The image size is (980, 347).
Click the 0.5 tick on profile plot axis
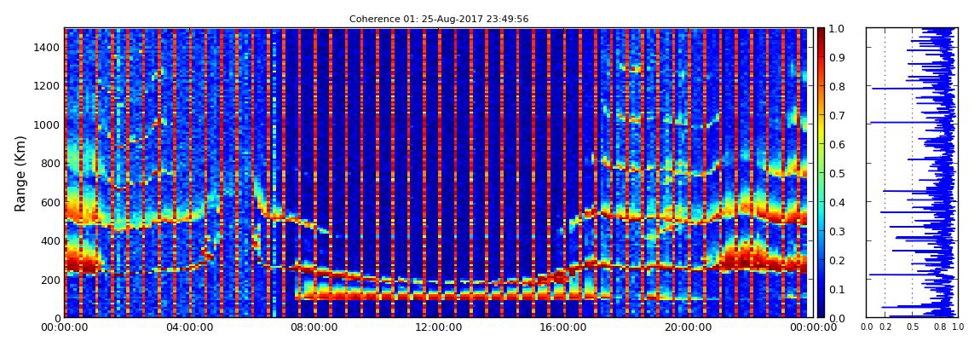[913, 327]
